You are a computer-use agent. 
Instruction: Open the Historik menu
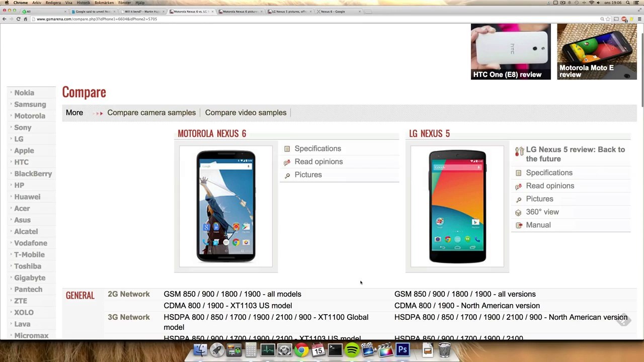(x=84, y=3)
